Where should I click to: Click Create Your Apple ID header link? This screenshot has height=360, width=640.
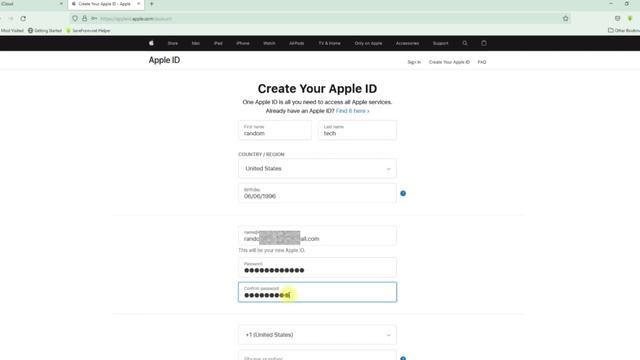point(449,62)
